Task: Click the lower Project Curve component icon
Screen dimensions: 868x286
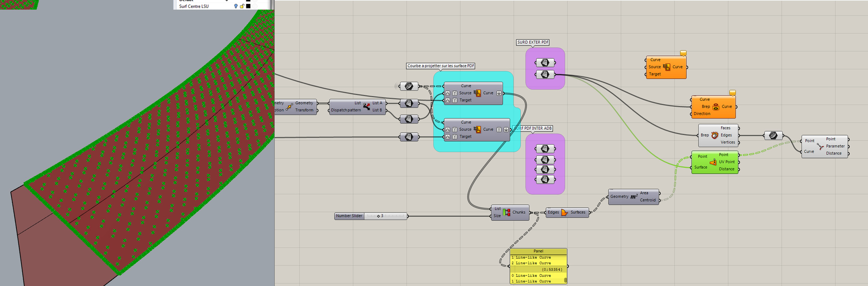Action: point(477,130)
